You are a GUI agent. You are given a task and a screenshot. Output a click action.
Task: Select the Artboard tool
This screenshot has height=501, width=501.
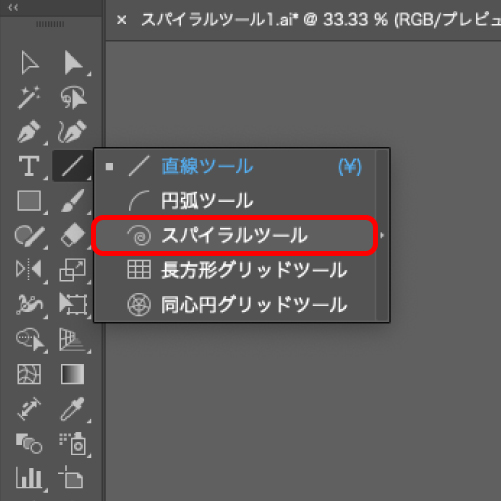71,477
